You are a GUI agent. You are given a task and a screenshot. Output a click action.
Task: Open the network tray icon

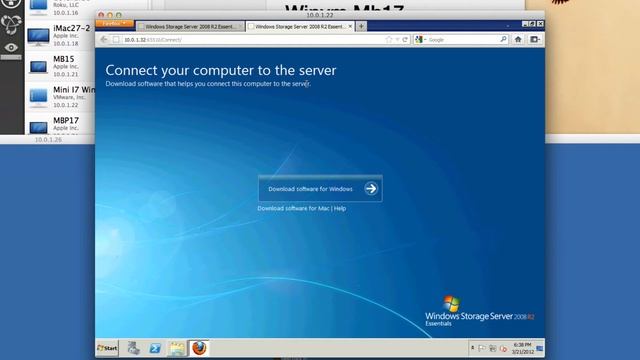(493, 348)
